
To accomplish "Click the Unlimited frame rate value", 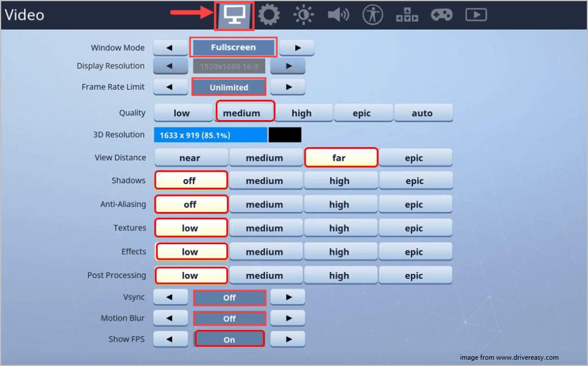I will (x=229, y=87).
